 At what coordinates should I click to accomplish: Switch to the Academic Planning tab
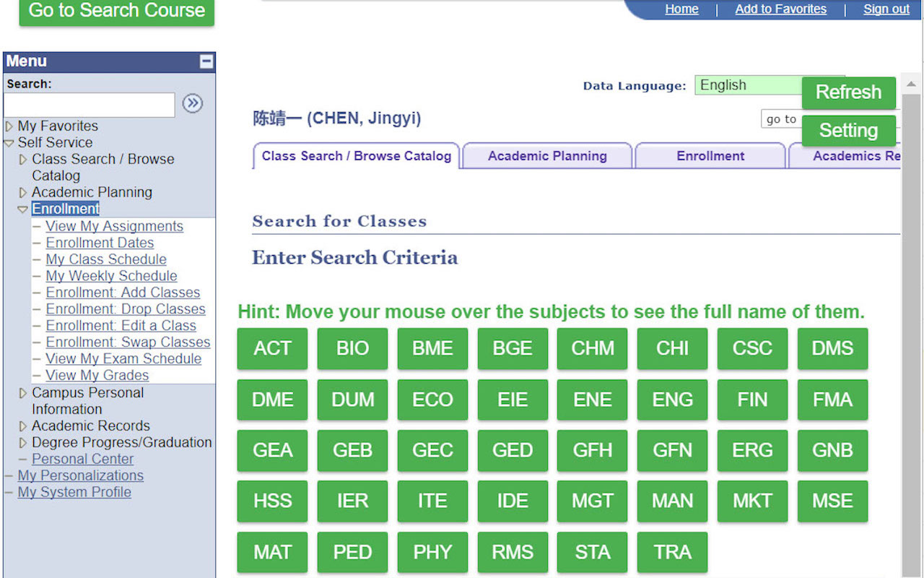546,155
